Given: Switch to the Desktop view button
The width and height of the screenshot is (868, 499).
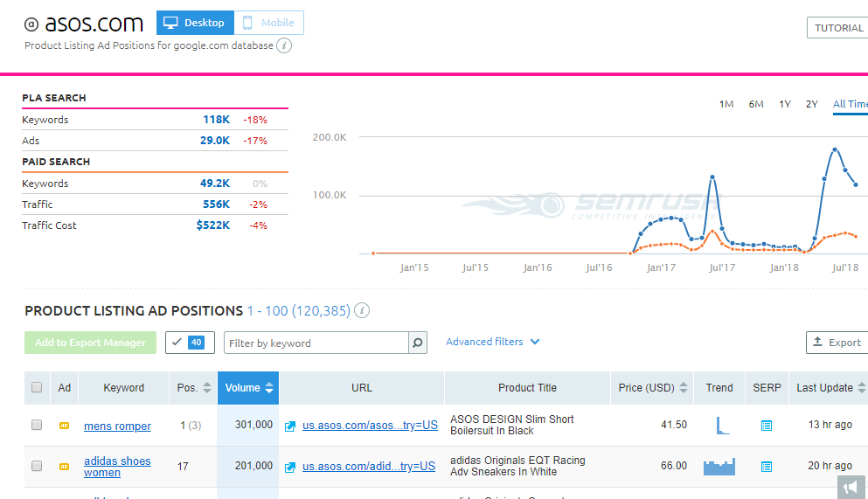Looking at the screenshot, I should (x=195, y=23).
